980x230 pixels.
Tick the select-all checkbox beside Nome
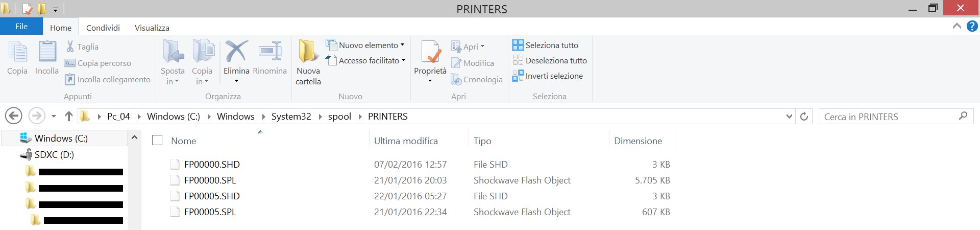point(157,140)
